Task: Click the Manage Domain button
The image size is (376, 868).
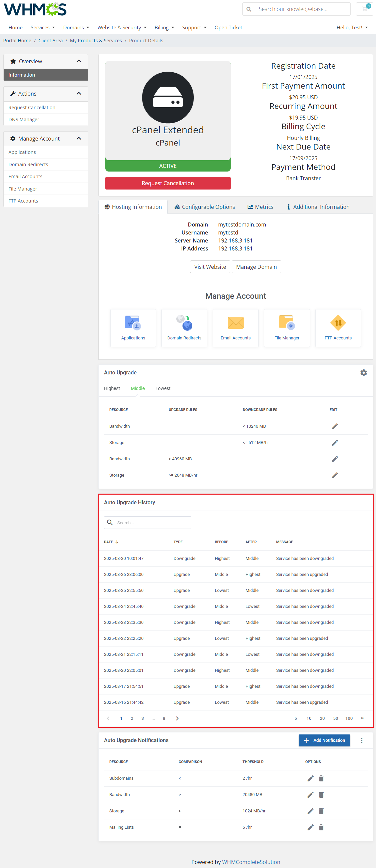Action: point(256,267)
